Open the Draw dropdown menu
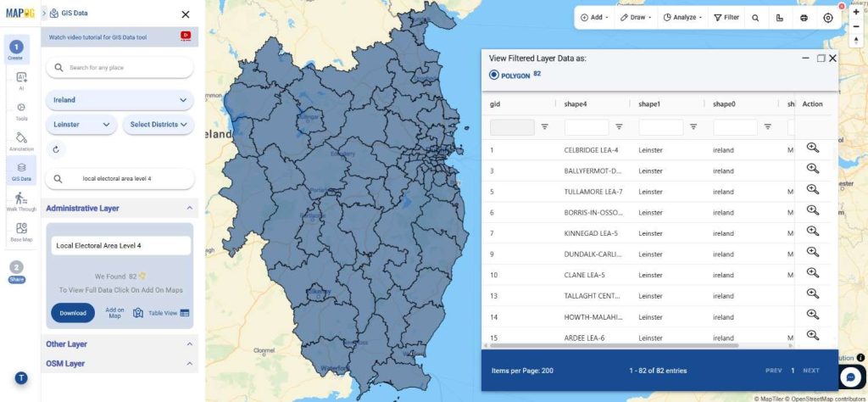868x402 pixels. coord(636,18)
